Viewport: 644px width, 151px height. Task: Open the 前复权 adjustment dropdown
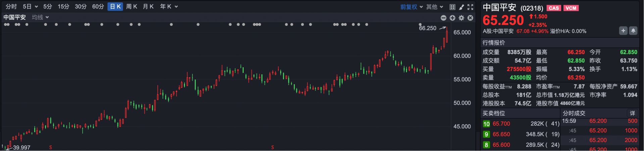click(x=411, y=7)
